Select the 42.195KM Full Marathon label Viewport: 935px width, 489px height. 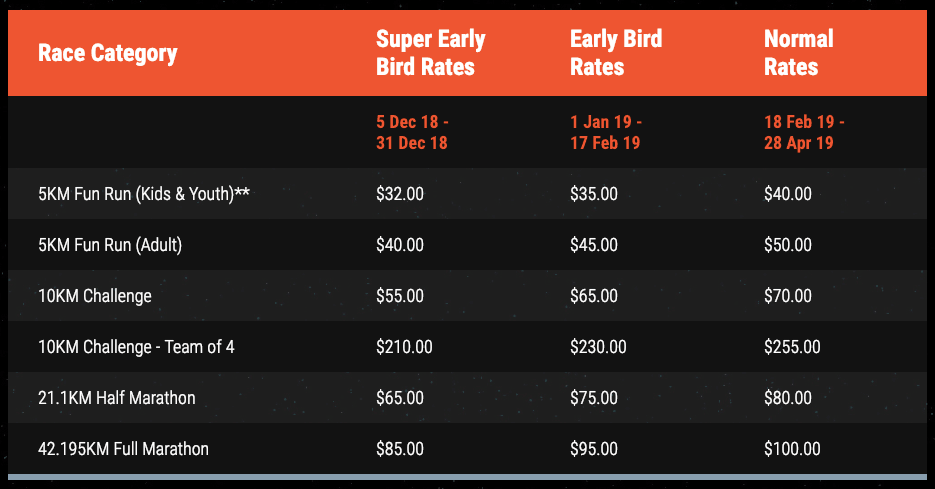coord(123,448)
